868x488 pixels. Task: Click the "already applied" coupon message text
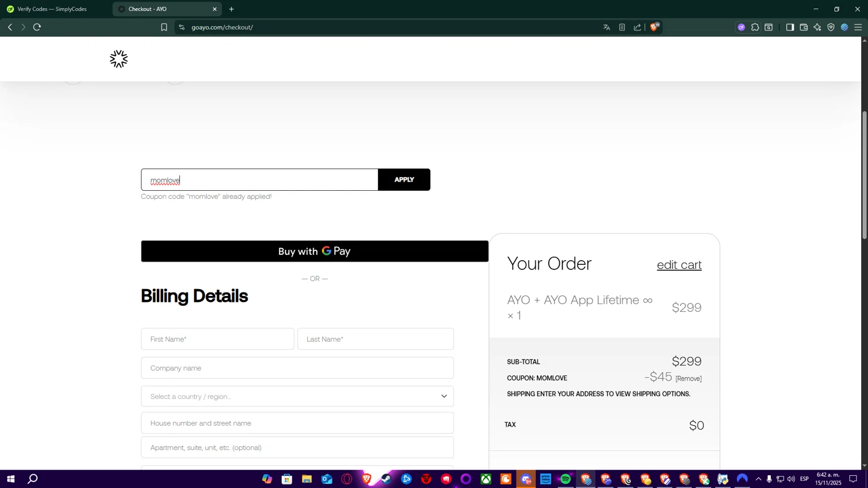pyautogui.click(x=207, y=197)
